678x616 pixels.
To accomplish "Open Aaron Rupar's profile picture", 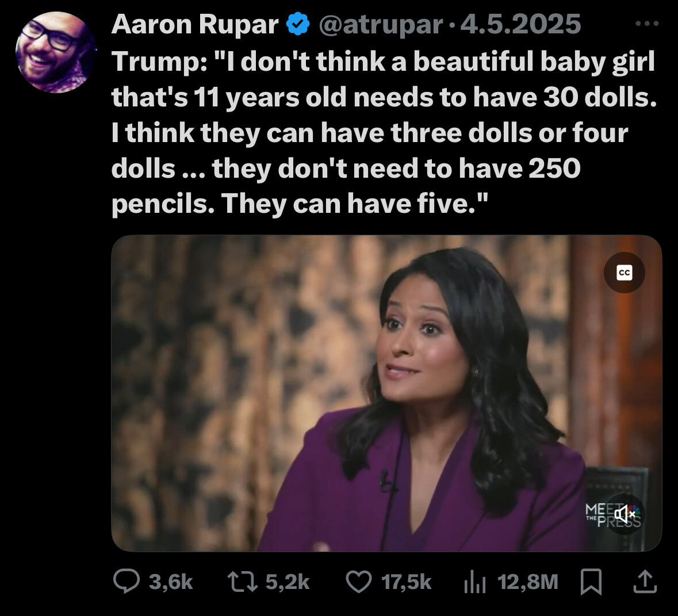I will tap(56, 52).
